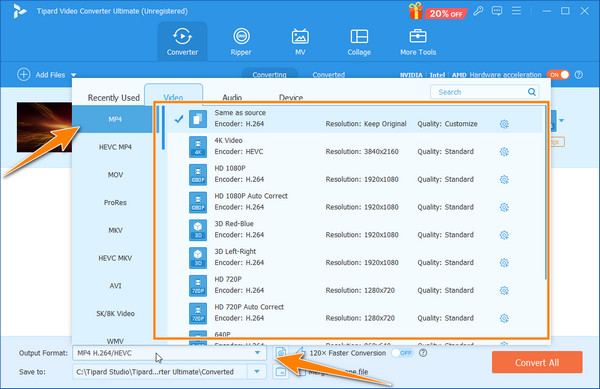The image size is (600, 389).
Task: Open settings gear for HD 720P
Action: point(504,291)
